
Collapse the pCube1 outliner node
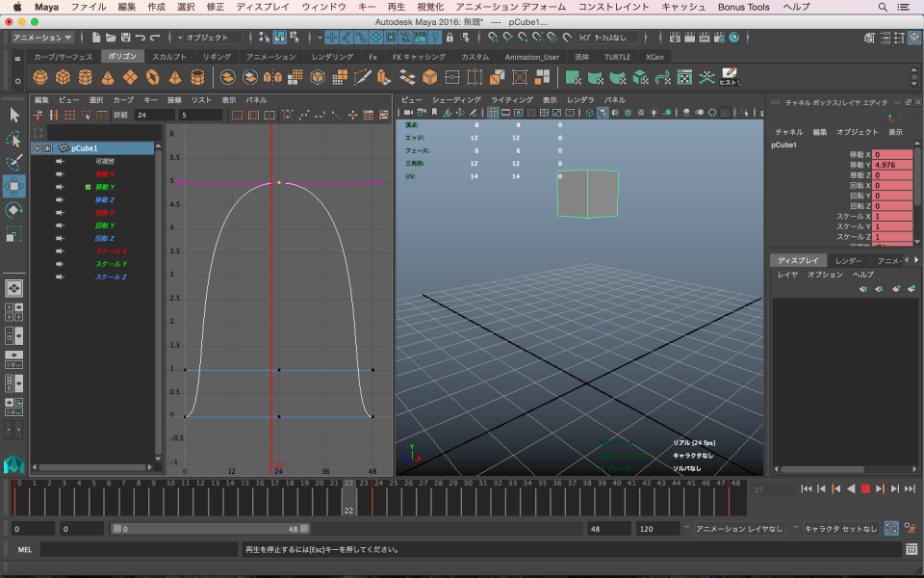click(x=38, y=148)
